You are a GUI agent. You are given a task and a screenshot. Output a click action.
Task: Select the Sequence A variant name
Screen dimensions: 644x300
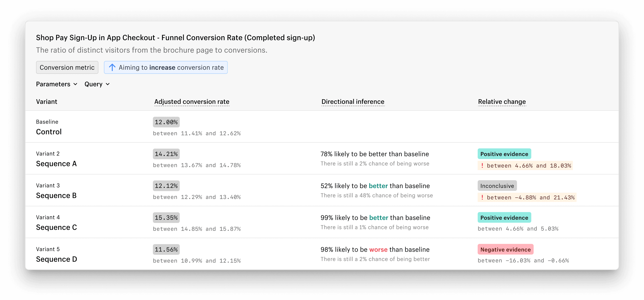[56, 164]
